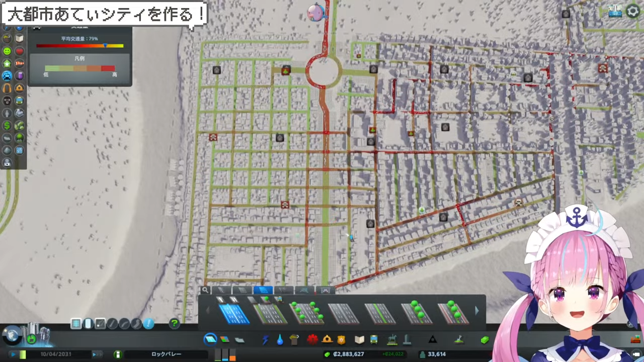Toggle the play/pause simulation button

[13, 354]
